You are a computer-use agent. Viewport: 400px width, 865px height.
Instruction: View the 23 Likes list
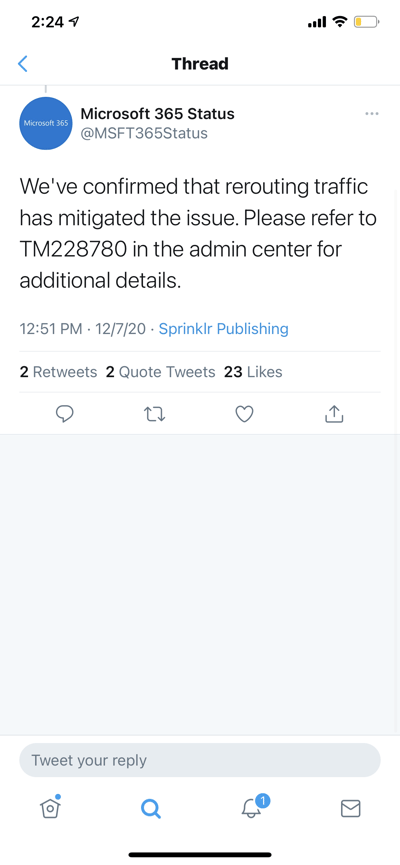[x=253, y=372]
